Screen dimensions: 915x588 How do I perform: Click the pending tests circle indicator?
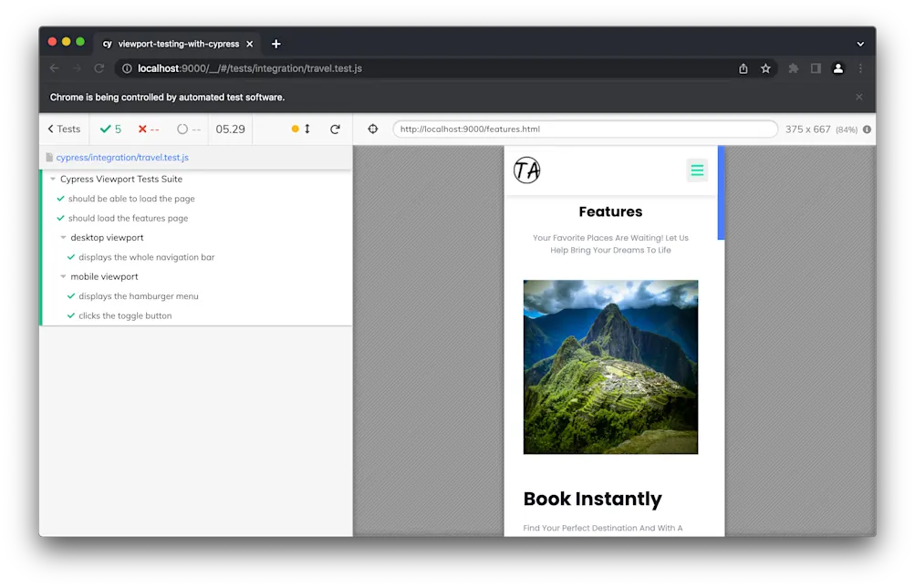tap(189, 129)
